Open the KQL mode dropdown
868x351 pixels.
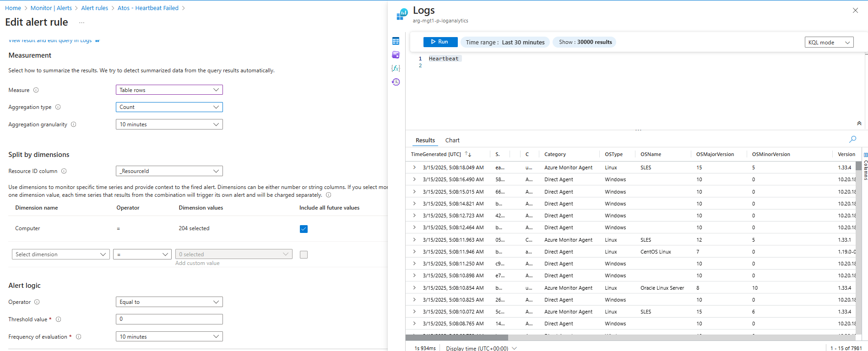829,42
